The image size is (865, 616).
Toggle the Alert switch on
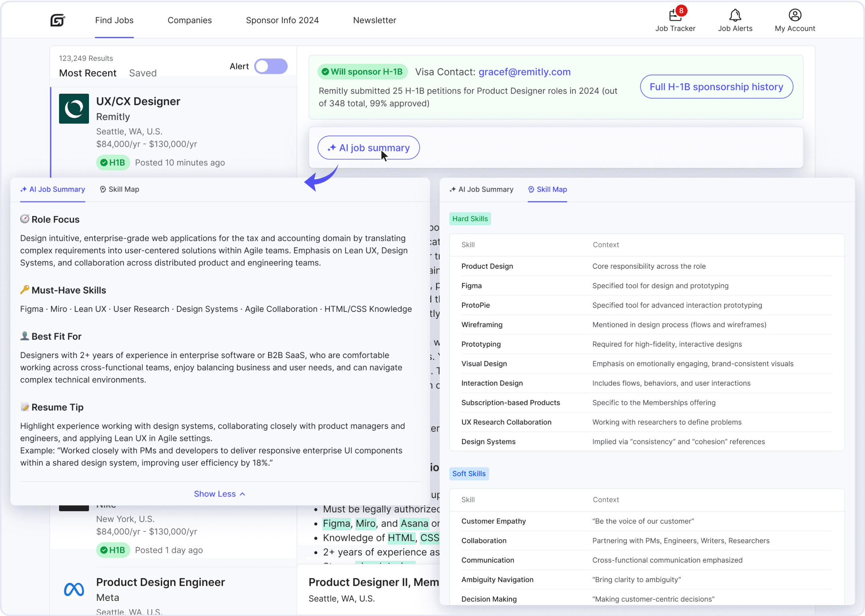pyautogui.click(x=271, y=66)
